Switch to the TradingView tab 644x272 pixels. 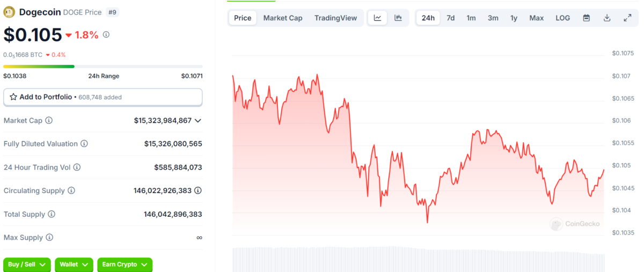pyautogui.click(x=335, y=18)
